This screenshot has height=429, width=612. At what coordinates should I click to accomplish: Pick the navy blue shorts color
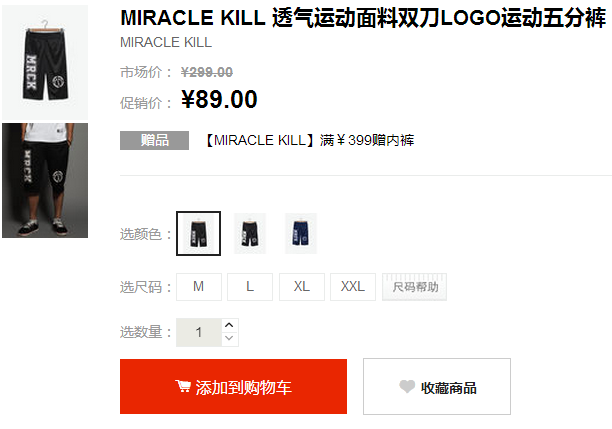pyautogui.click(x=301, y=233)
